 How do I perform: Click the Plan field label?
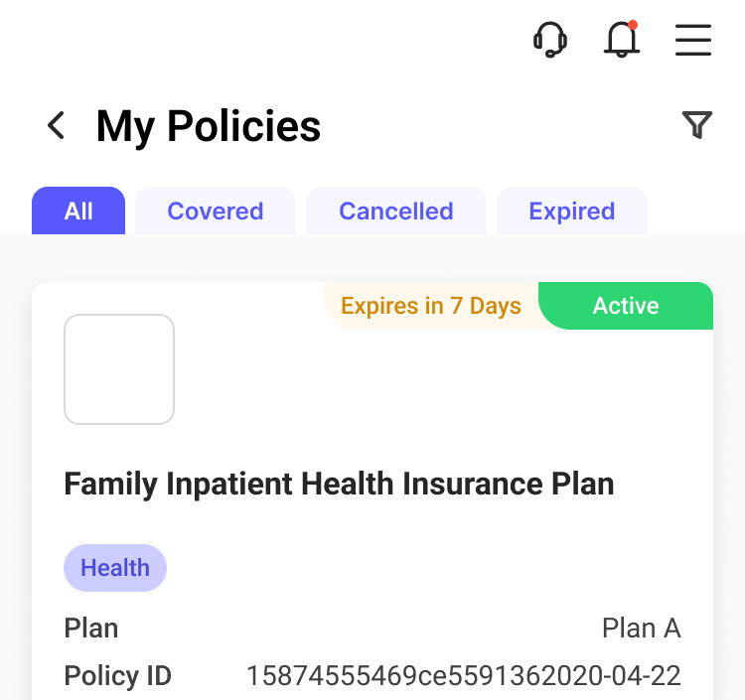[x=91, y=628]
